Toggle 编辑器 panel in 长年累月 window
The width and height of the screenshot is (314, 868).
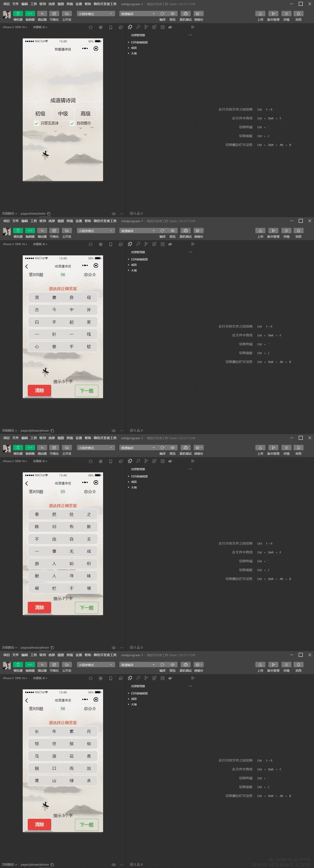click(30, 665)
